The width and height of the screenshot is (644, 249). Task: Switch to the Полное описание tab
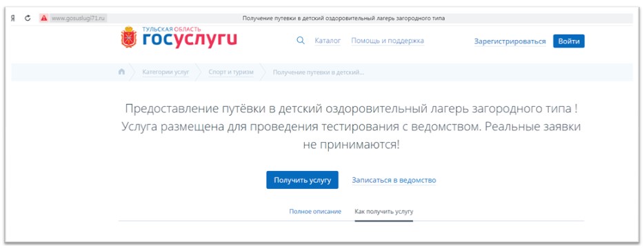click(x=315, y=212)
